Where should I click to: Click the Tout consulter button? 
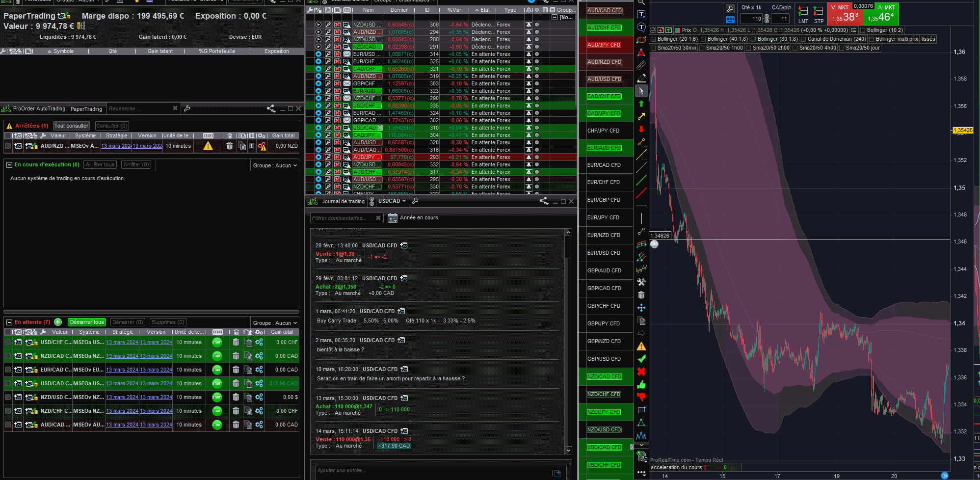pos(71,126)
